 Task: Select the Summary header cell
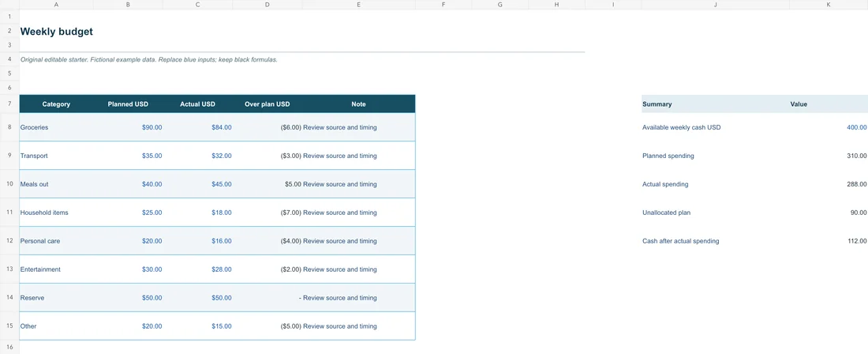[716, 104]
